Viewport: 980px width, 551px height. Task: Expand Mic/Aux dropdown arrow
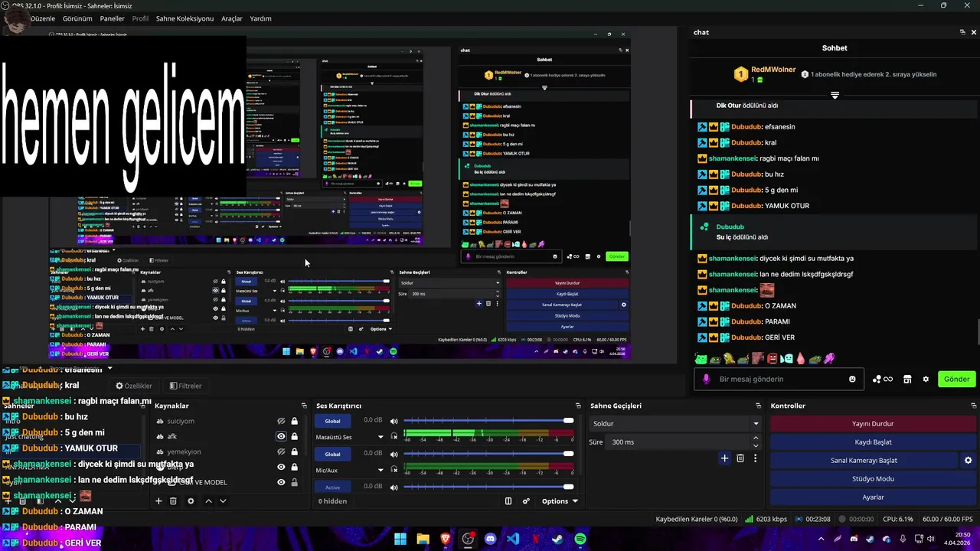(381, 470)
